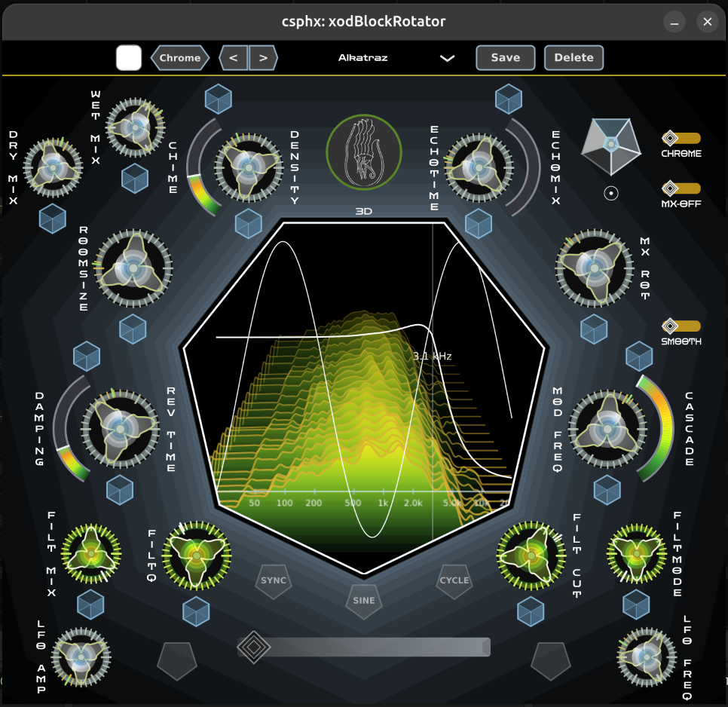The image size is (728, 707).
Task: Click the cube icon above the Cascade arc
Action: 639,357
